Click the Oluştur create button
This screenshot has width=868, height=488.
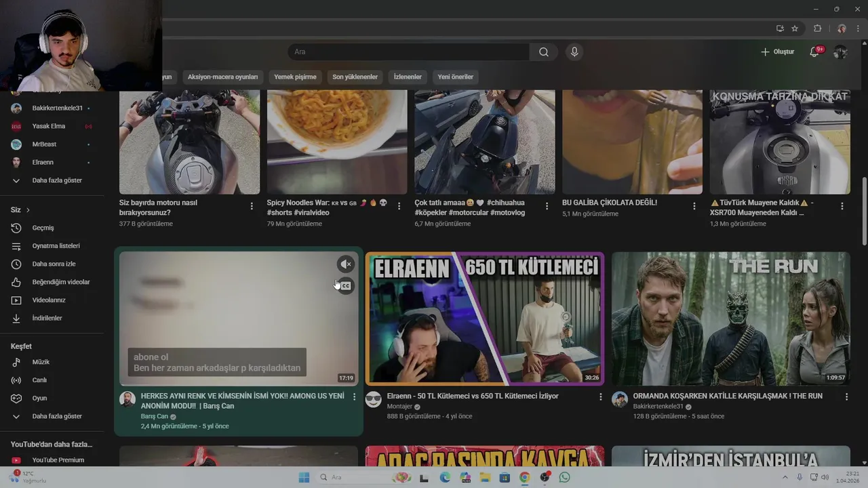(777, 52)
